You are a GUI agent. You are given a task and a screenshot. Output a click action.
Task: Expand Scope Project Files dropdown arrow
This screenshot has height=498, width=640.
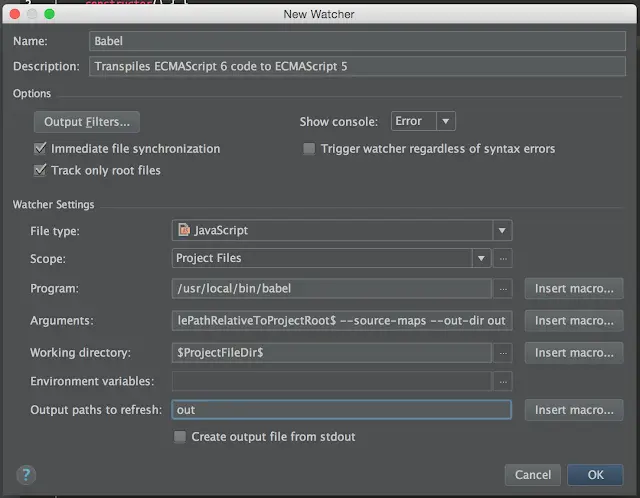[481, 258]
